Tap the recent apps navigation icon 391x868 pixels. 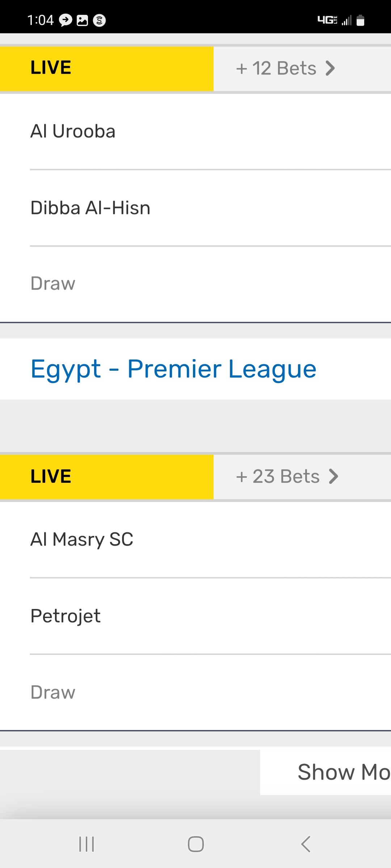(x=87, y=844)
